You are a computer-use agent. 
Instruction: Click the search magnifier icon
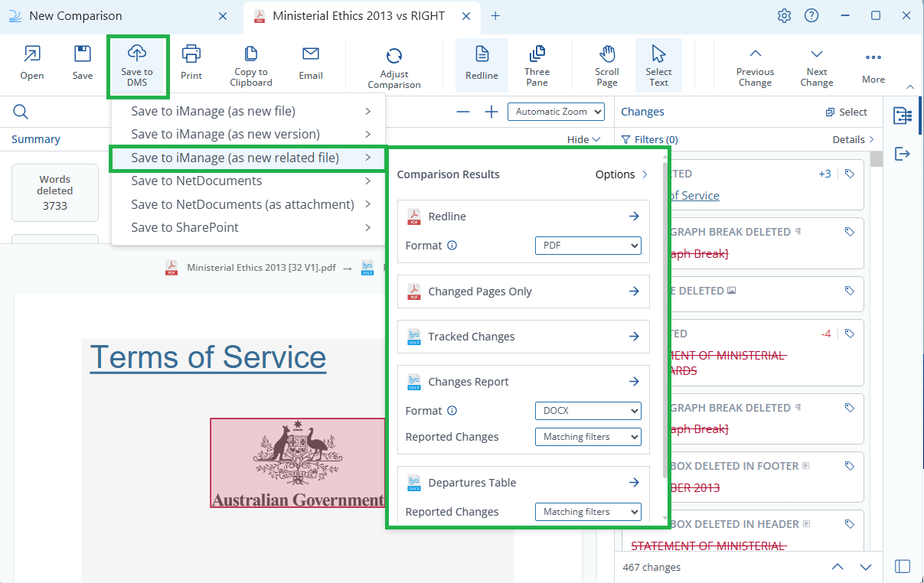pyautogui.click(x=21, y=112)
